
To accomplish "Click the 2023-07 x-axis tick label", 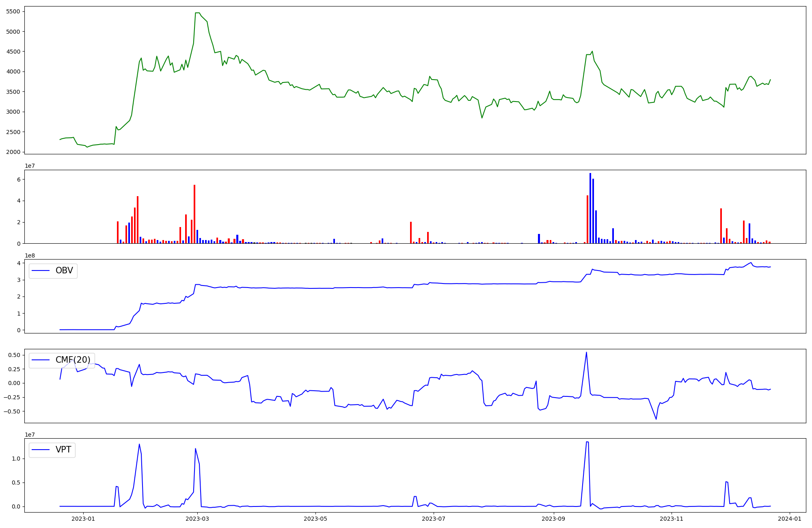I will click(434, 519).
